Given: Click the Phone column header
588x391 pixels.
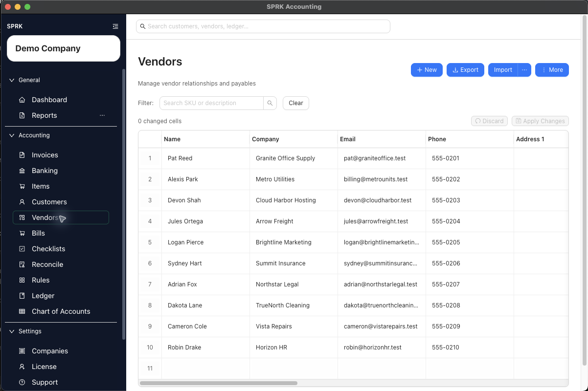Looking at the screenshot, I should click(470, 139).
